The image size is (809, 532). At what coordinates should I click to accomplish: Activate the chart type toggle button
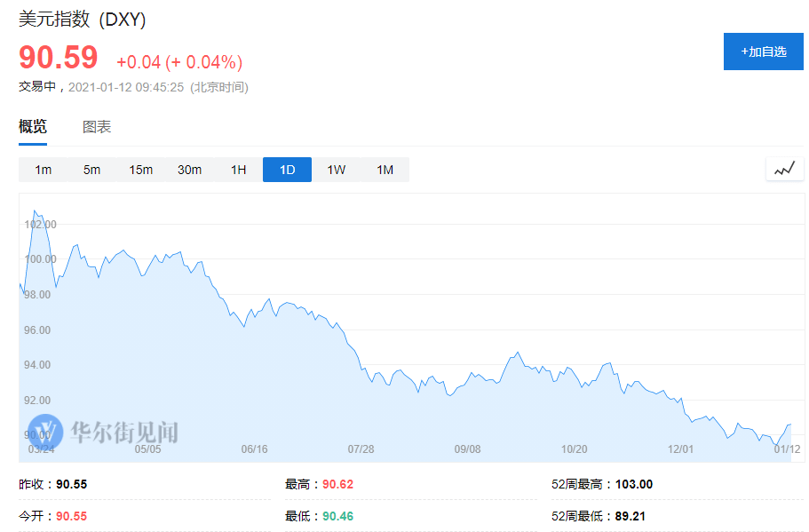[x=784, y=169]
